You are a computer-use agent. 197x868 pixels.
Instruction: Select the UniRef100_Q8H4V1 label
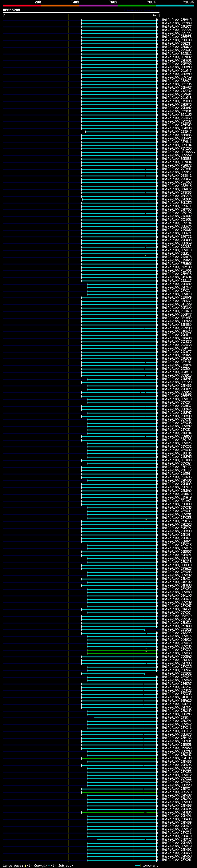pos(177,138)
